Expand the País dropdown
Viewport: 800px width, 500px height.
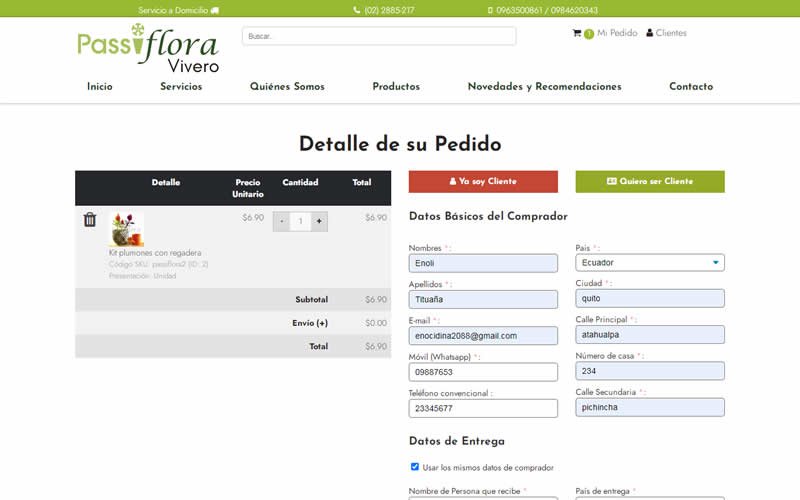[x=650, y=263]
